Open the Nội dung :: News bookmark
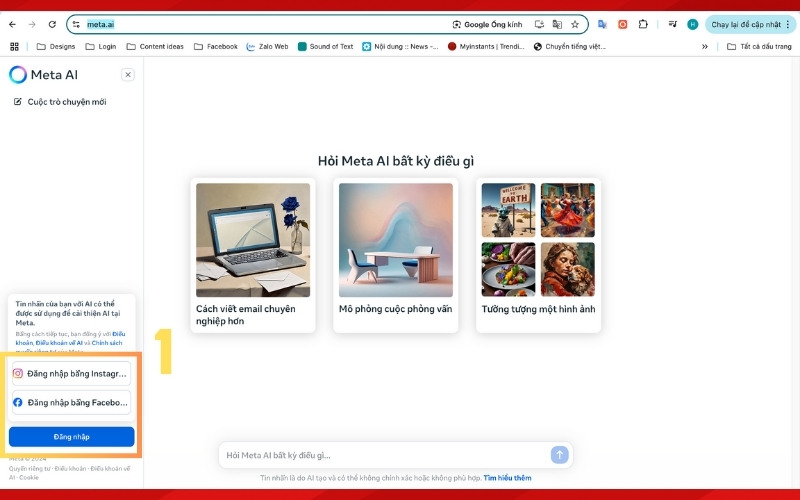Viewport: 800px width, 500px height. click(400, 46)
